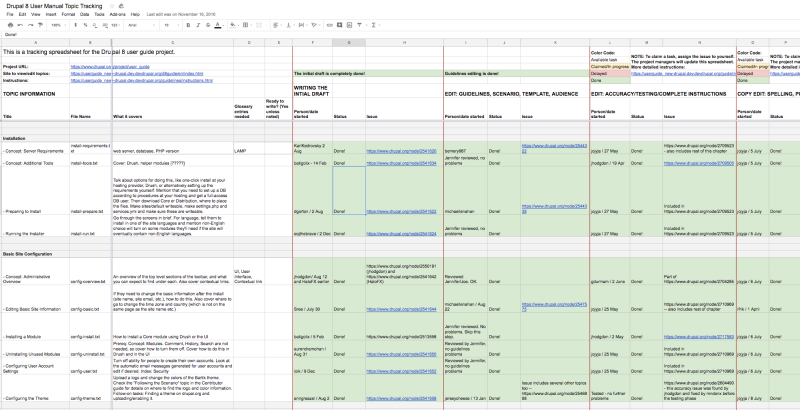The height and width of the screenshot is (410, 800).
Task: Open the zoom level dropdown
Action: click(58, 25)
